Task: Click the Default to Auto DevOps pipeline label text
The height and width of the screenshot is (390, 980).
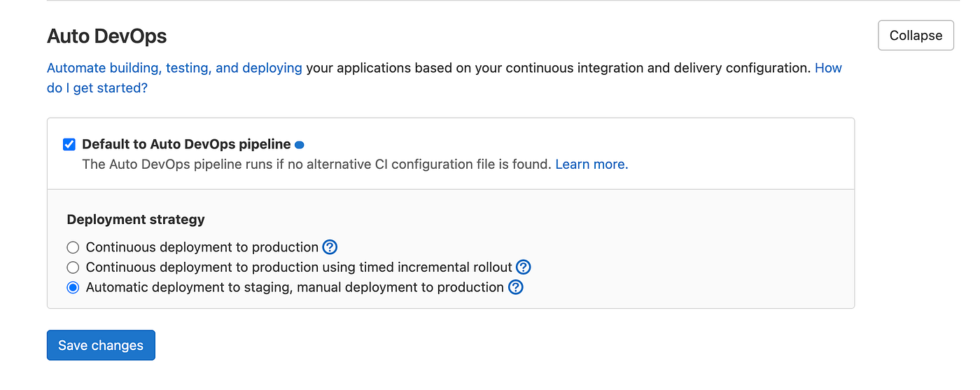Action: [186, 145]
